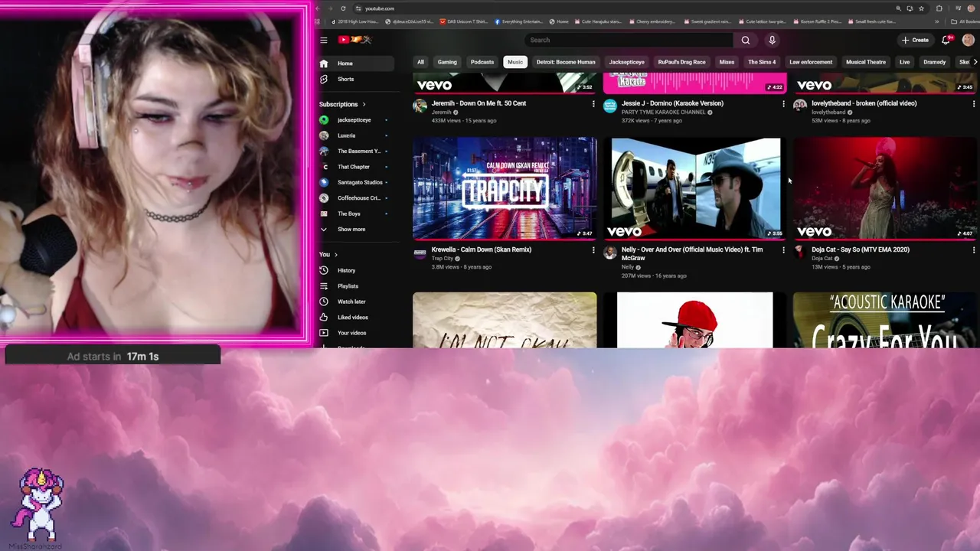The width and height of the screenshot is (980, 551).
Task: Open the YouTube hamburger guide menu
Action: point(323,40)
